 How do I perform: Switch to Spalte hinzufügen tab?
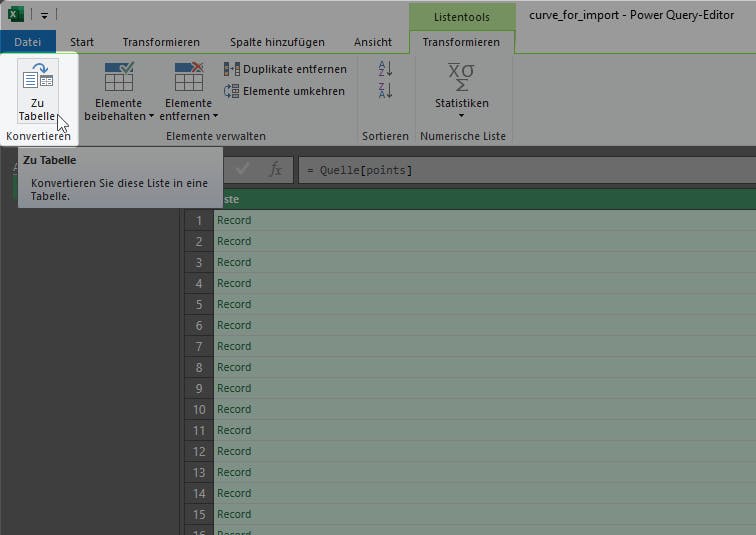click(x=277, y=42)
